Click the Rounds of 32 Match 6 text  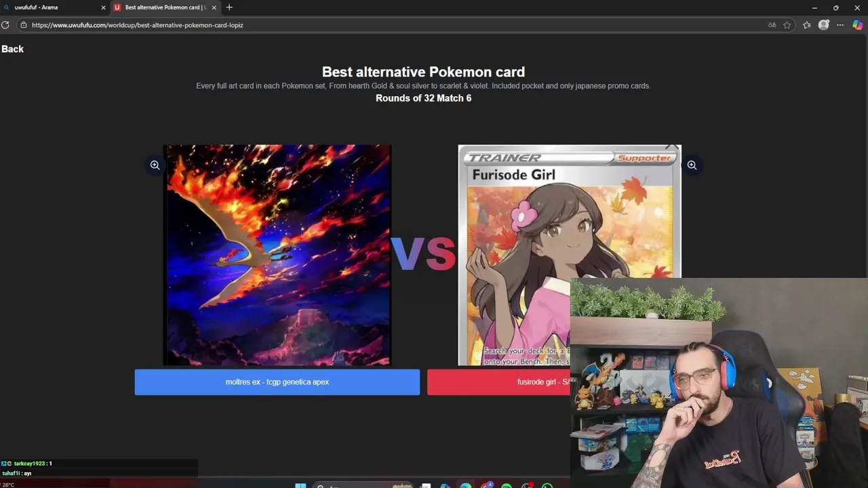coord(423,98)
